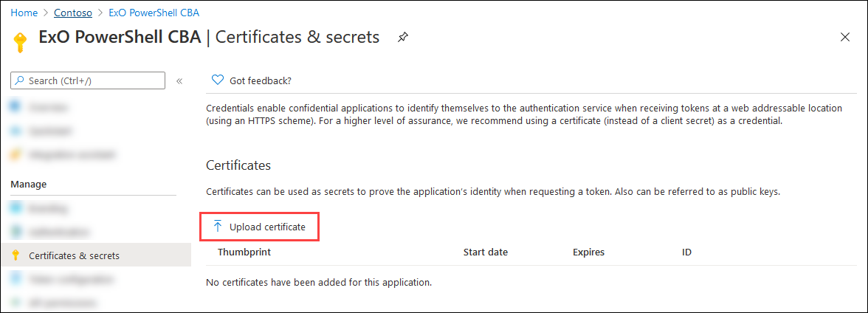Image resolution: width=868 pixels, height=313 pixels.
Task: Close the Certificates & secrets blade
Action: (x=845, y=37)
